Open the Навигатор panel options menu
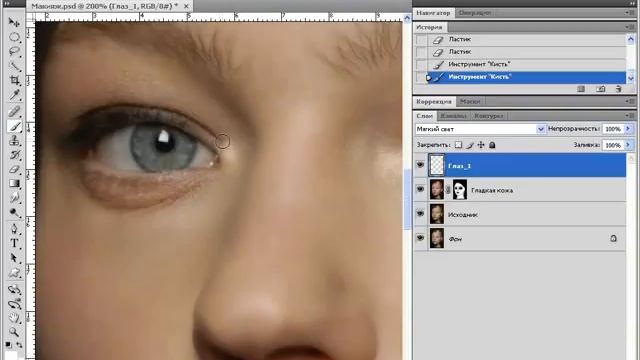Image resolution: width=640 pixels, height=360 pixels. point(629,13)
